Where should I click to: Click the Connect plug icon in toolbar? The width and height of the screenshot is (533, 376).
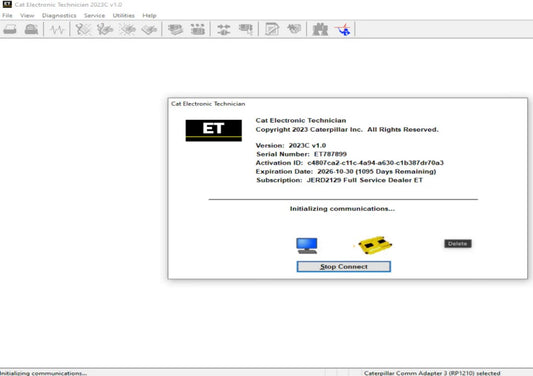[x=224, y=30]
